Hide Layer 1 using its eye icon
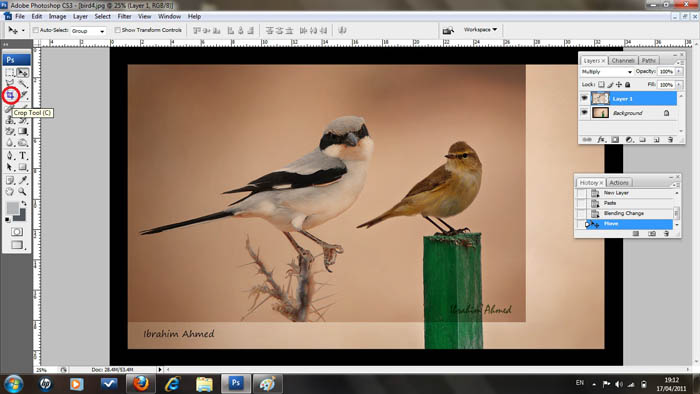The height and width of the screenshot is (394, 700). (x=584, y=98)
